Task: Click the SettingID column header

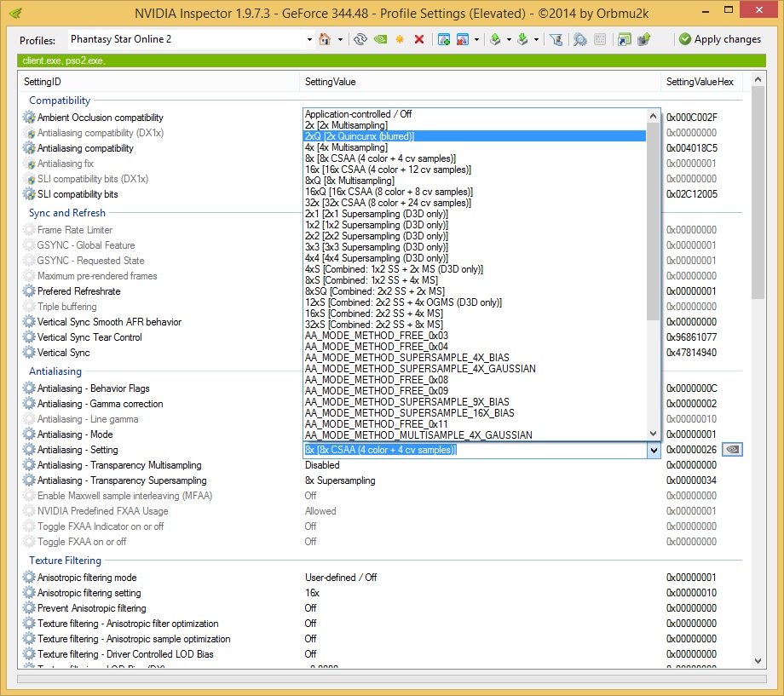Action: (x=159, y=82)
